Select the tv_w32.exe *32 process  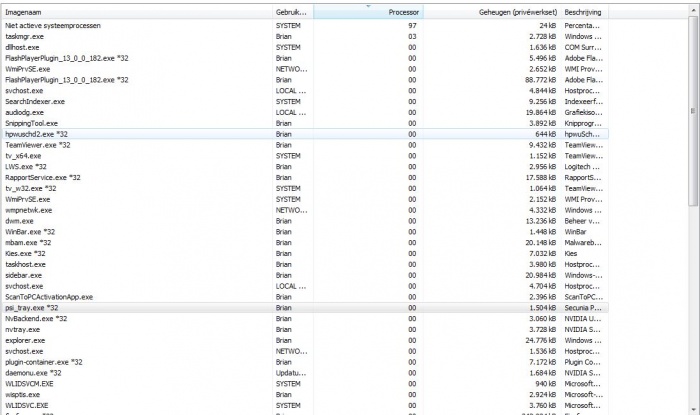(x=305, y=188)
